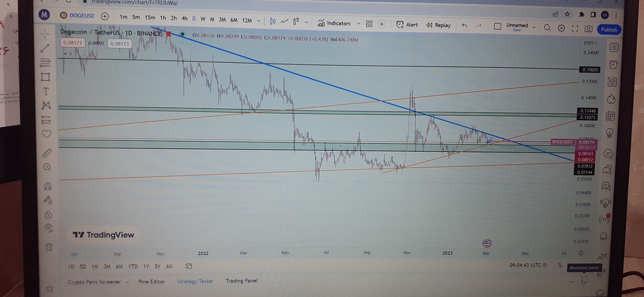Viewport: 644px width, 297px height.
Task: Create an Alert from the top toolbar
Action: tap(407, 25)
